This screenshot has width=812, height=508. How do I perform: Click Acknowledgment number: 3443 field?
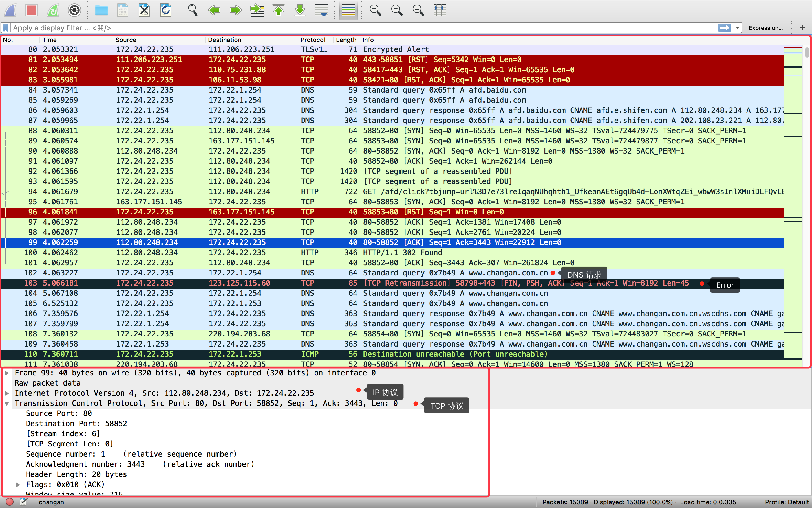[140, 464]
